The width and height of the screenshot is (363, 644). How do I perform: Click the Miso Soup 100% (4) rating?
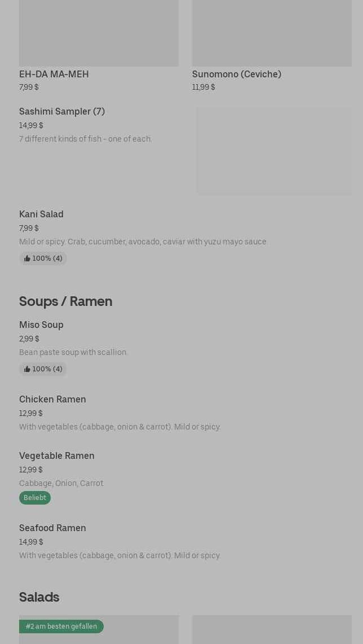pyautogui.click(x=47, y=369)
